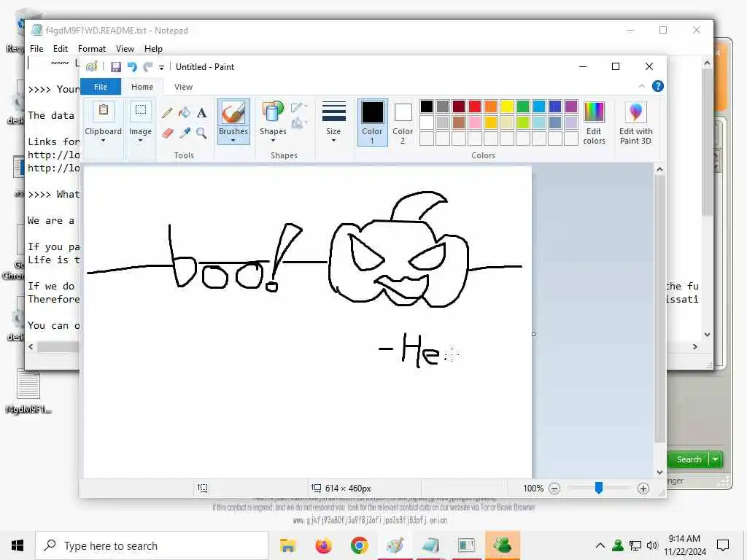The image size is (747, 560).
Task: Expand the Image dropdown arrow
Action: pyautogui.click(x=140, y=141)
